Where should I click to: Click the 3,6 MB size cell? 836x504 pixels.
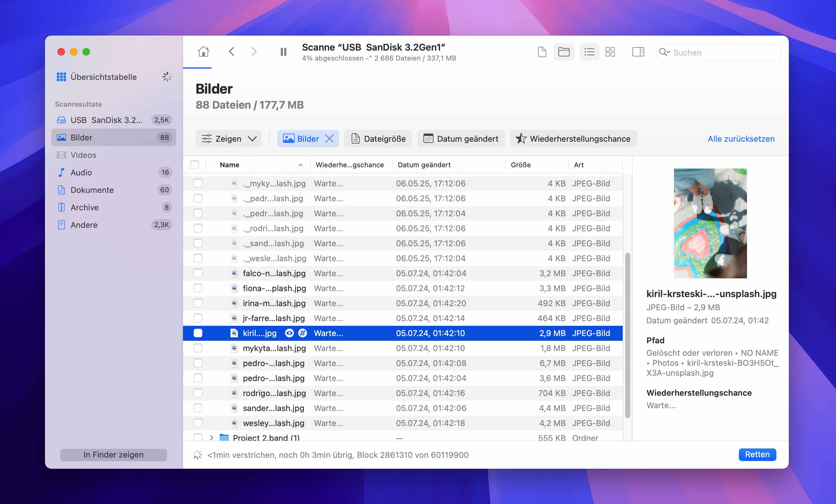(552, 378)
